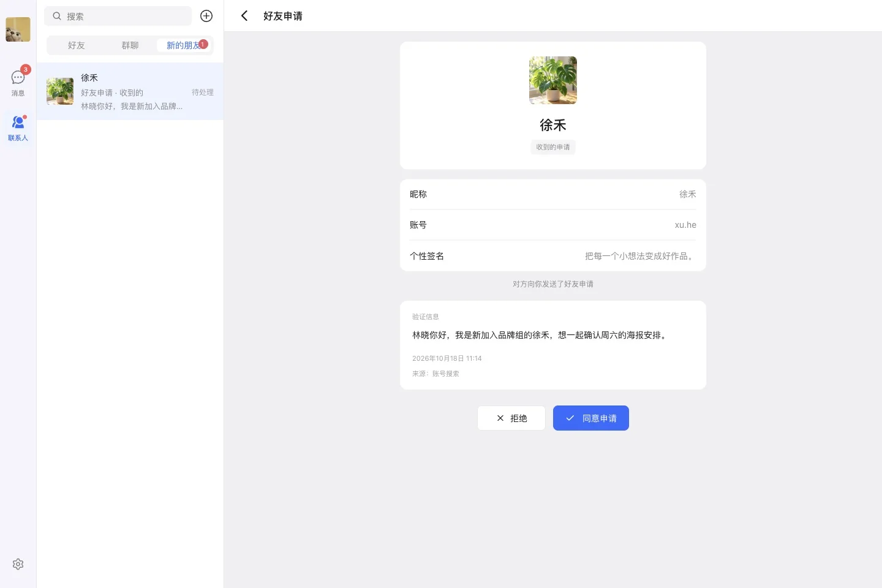This screenshot has height=588, width=882.
Task: Click the 同意申请 button
Action: coord(591,418)
